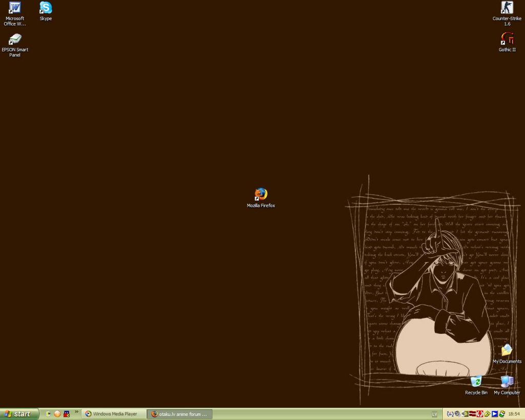Select the My Computer icon
The width and height of the screenshot is (525, 420).
click(507, 385)
